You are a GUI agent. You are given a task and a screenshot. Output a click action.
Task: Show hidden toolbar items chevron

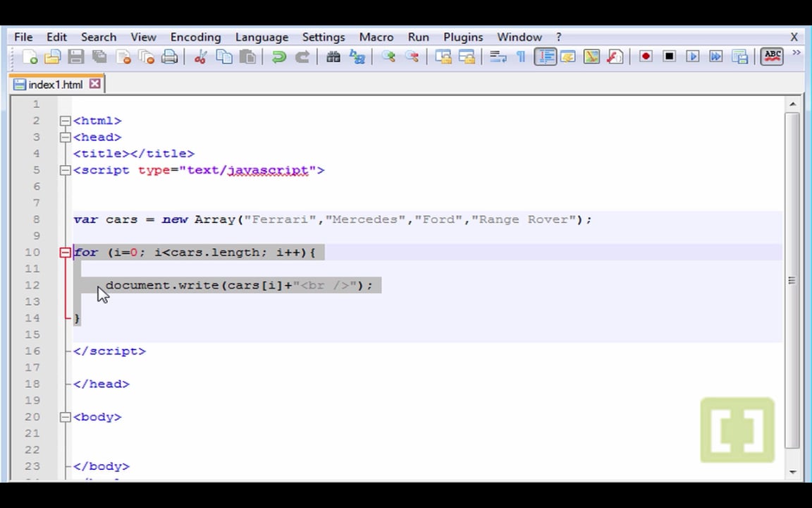pyautogui.click(x=796, y=52)
